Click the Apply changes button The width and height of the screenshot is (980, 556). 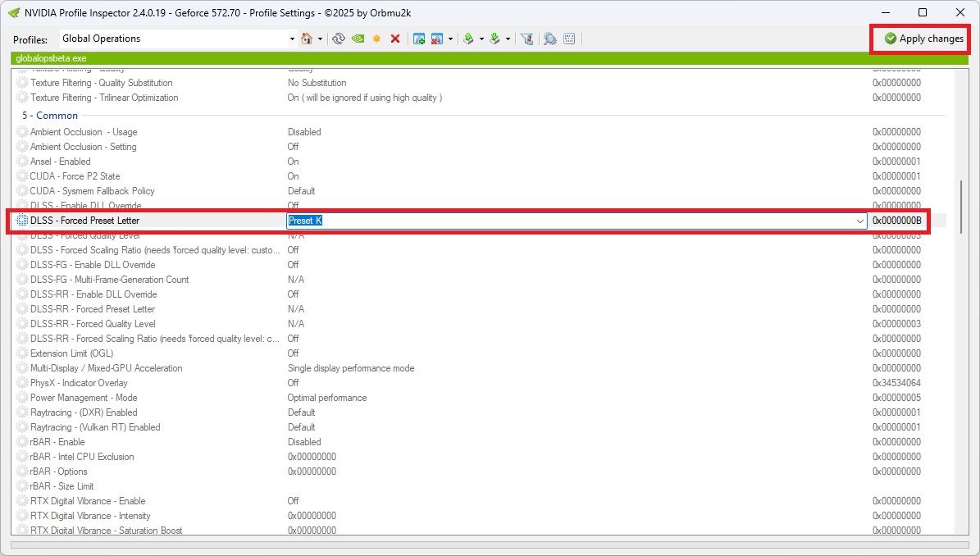[x=923, y=39]
